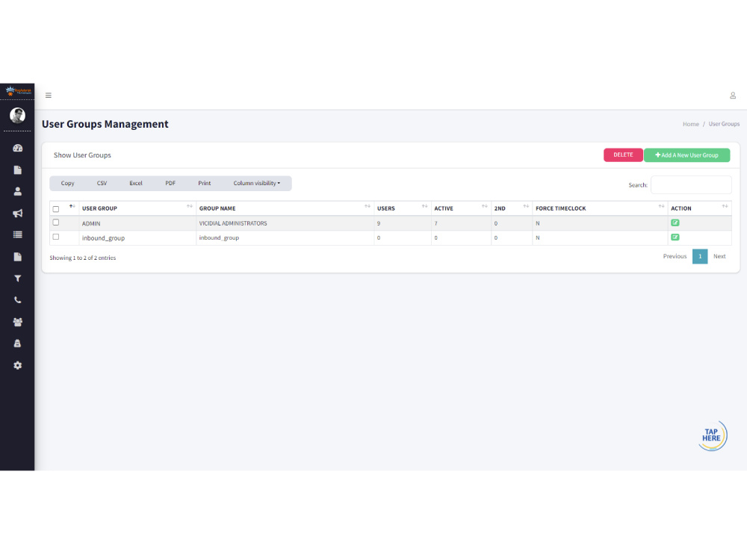Click the edit icon for ADMIN row

(x=675, y=223)
